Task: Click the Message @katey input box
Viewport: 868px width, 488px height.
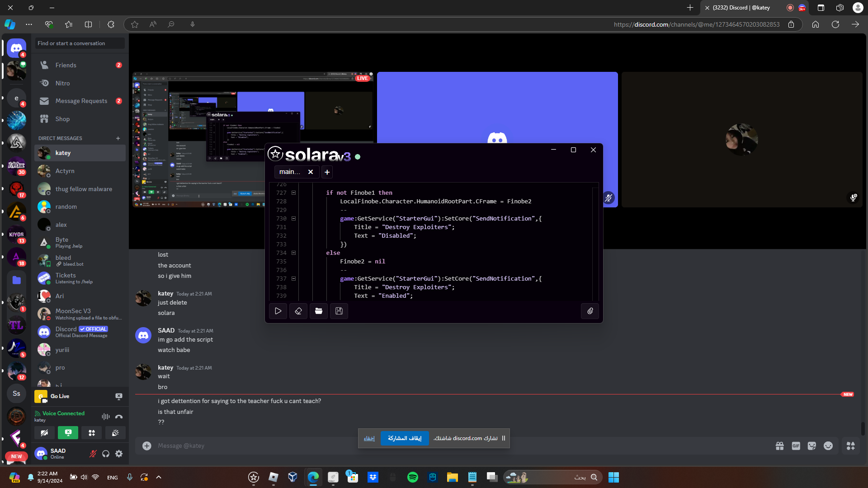Action: click(x=461, y=446)
